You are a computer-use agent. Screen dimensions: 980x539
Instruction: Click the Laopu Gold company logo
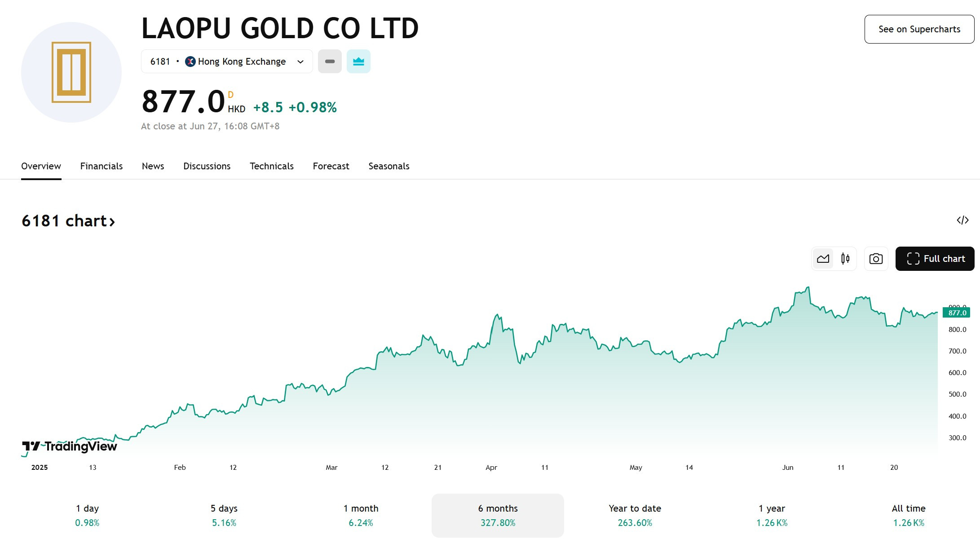coord(71,72)
